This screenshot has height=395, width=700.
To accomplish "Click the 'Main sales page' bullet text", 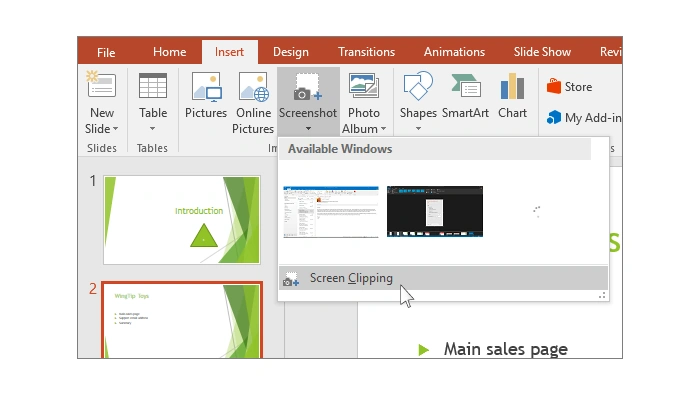I will point(505,349).
